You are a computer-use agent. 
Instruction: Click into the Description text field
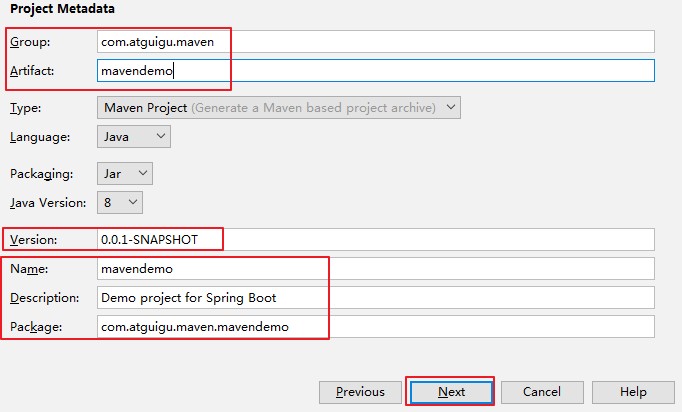click(x=375, y=297)
